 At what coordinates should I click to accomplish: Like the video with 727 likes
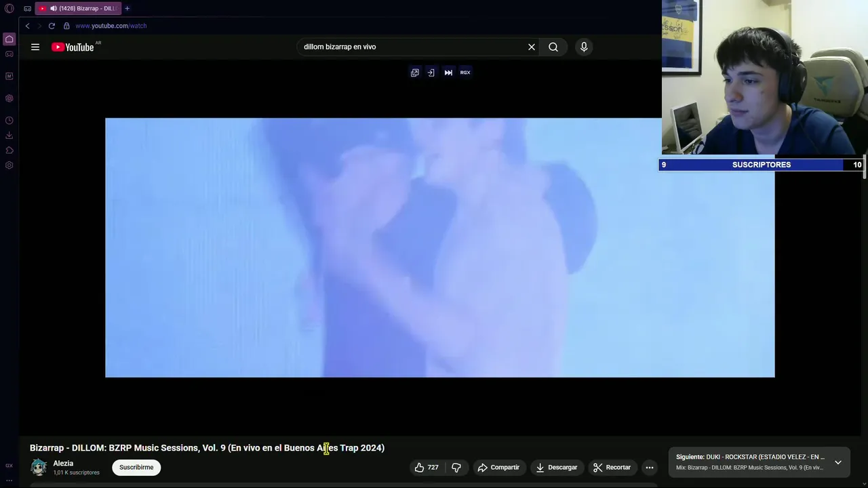tap(427, 467)
